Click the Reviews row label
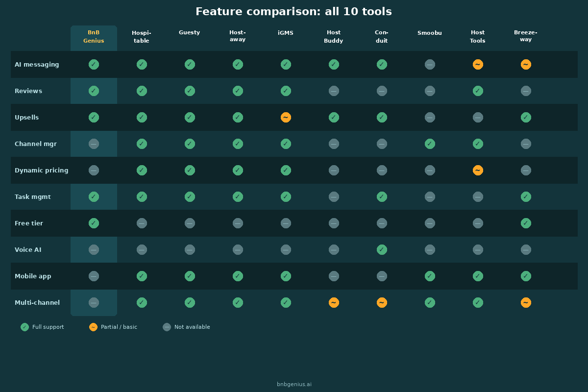 tap(28, 91)
